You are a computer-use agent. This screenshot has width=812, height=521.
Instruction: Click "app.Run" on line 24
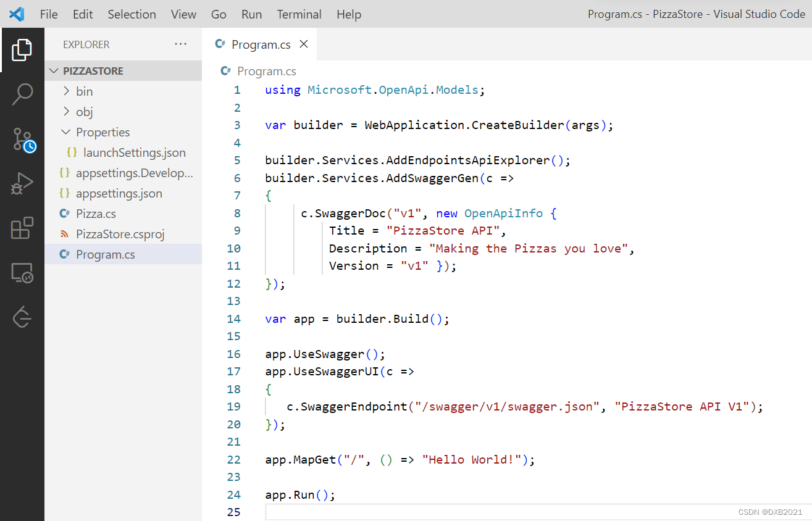[x=290, y=495]
